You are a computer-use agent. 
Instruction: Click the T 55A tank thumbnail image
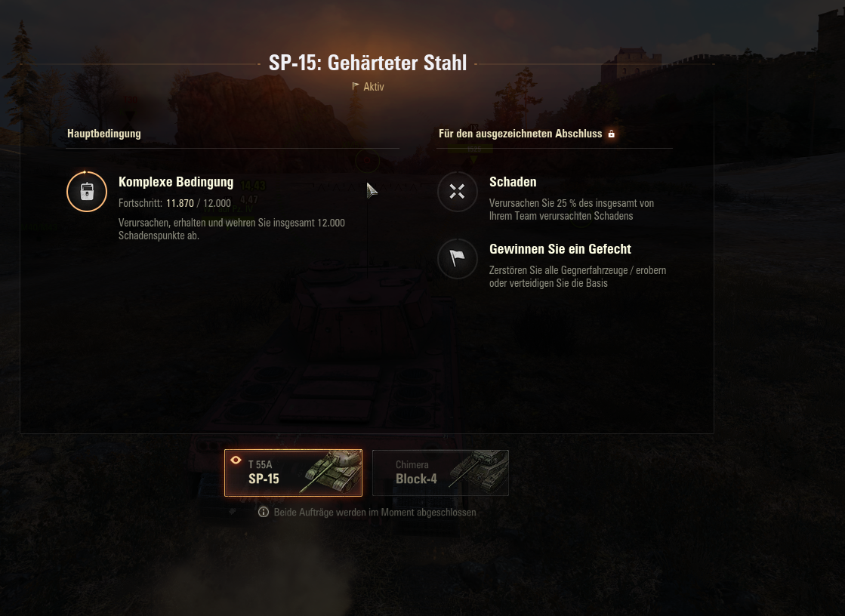[332, 472]
